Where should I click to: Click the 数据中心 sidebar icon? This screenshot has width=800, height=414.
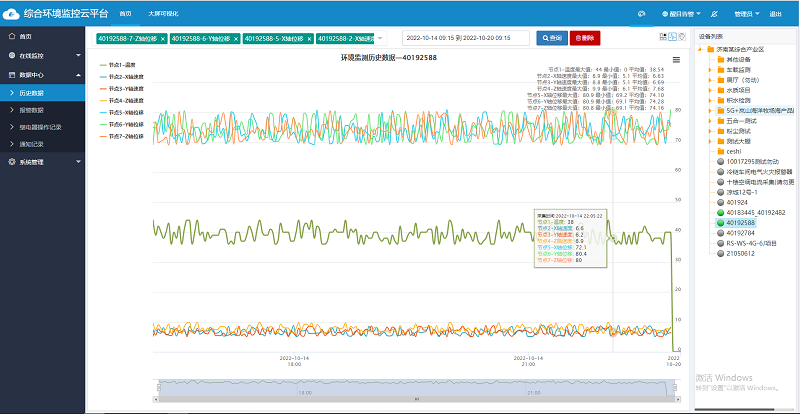pos(12,75)
